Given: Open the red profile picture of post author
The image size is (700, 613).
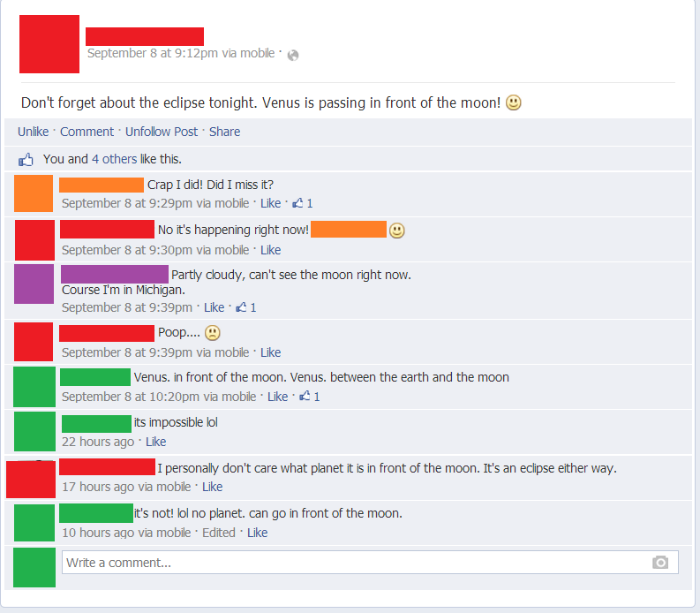Looking at the screenshot, I should [49, 44].
